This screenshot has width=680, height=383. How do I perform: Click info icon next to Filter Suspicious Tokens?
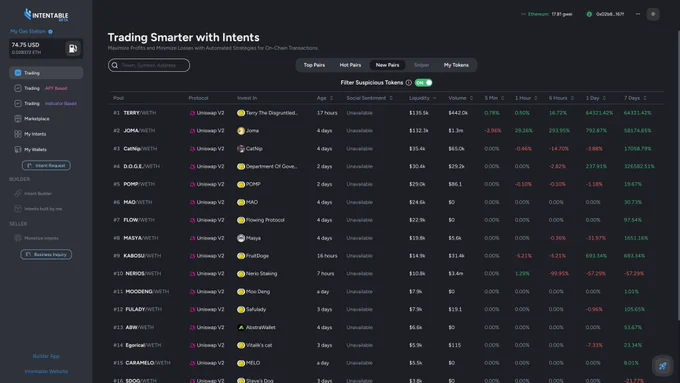409,83
